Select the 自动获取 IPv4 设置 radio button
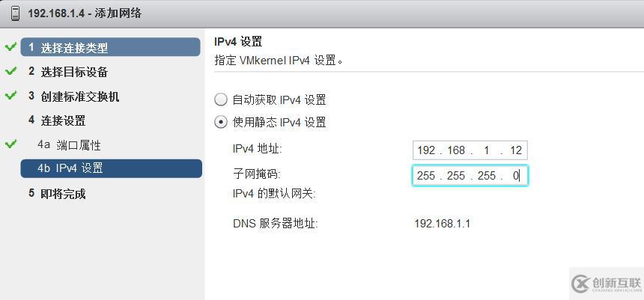The width and height of the screenshot is (644, 300). (x=220, y=100)
